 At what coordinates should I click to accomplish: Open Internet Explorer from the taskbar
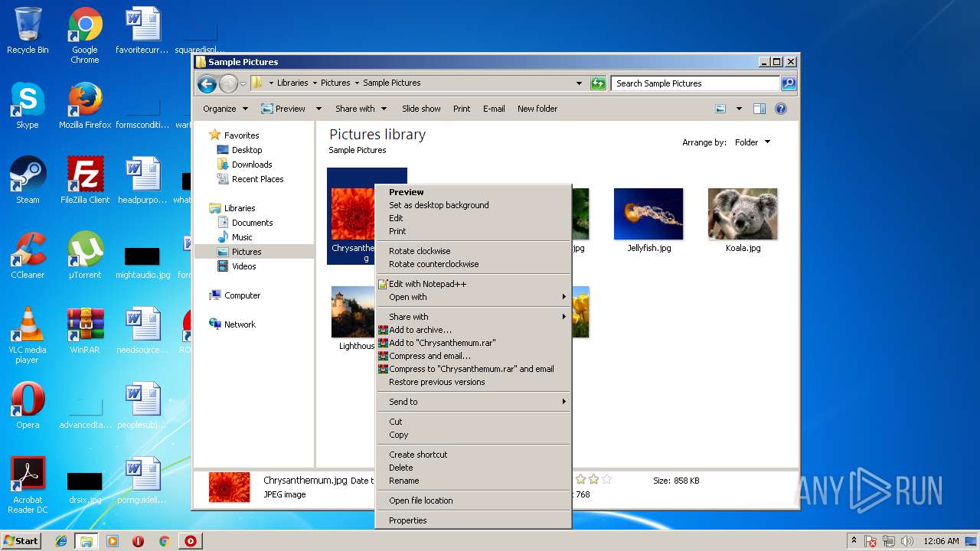pos(61,541)
